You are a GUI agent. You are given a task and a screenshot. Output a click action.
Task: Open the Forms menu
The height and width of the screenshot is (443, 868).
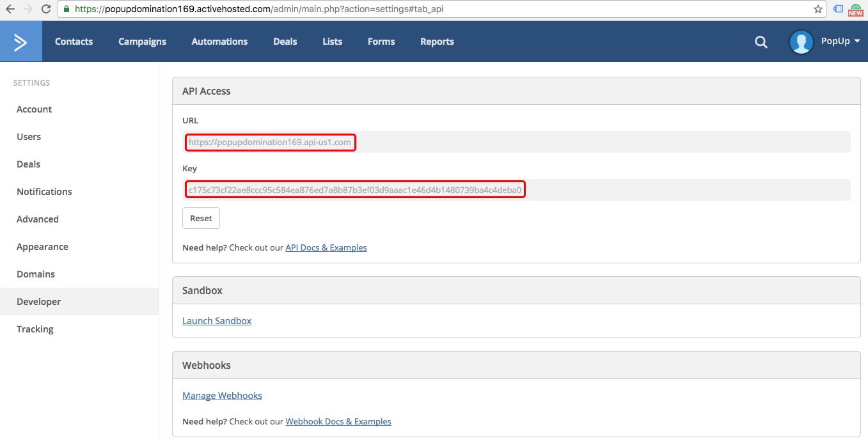(381, 42)
